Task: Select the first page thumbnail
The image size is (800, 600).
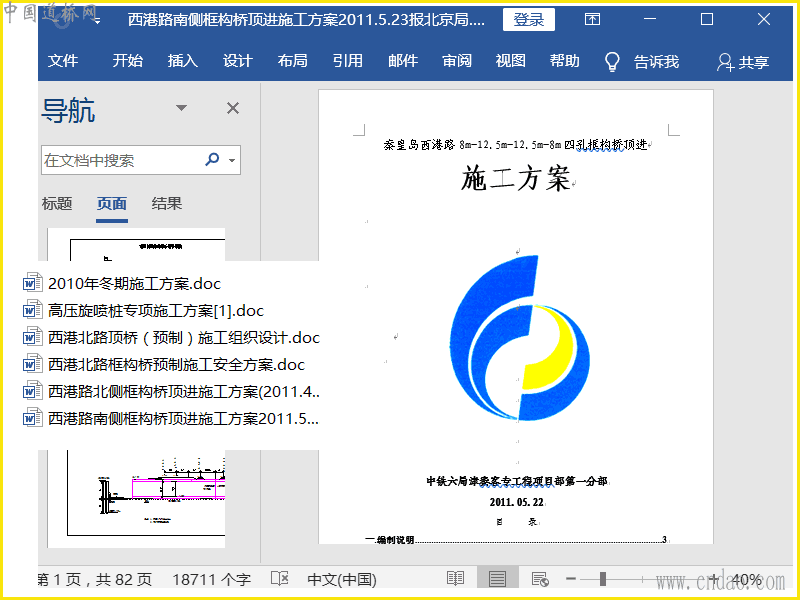Action: (136, 245)
